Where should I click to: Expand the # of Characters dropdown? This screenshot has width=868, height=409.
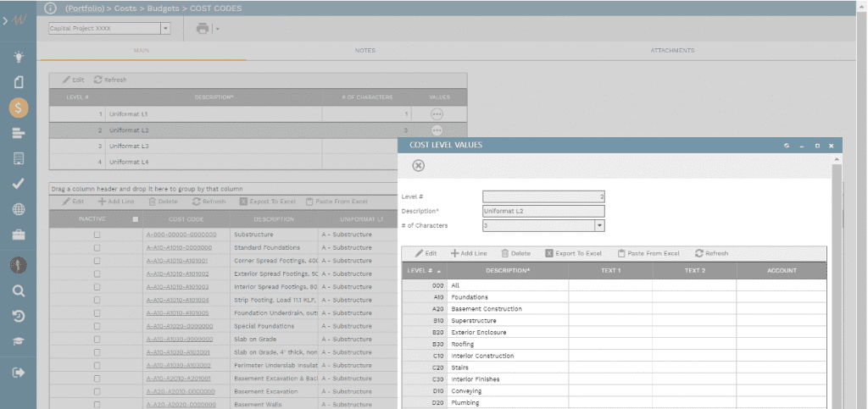[x=599, y=226]
